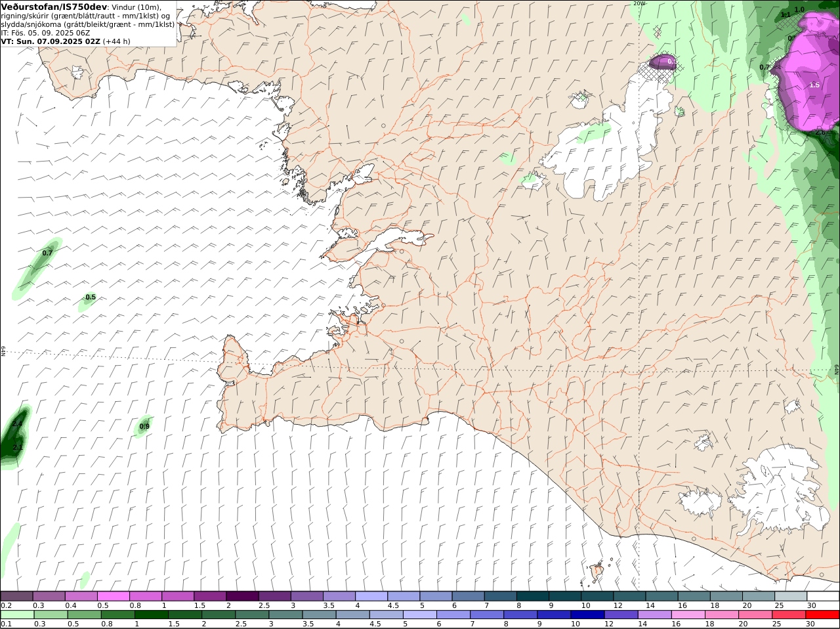This screenshot has height=629, width=840.
Task: Click the small island off the south coast
Action: 597,572
